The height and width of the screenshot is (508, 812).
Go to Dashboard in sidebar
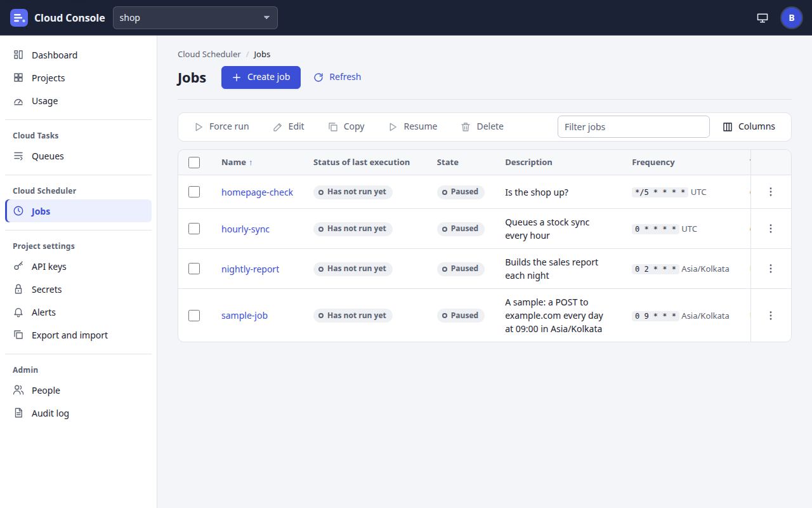click(78, 55)
